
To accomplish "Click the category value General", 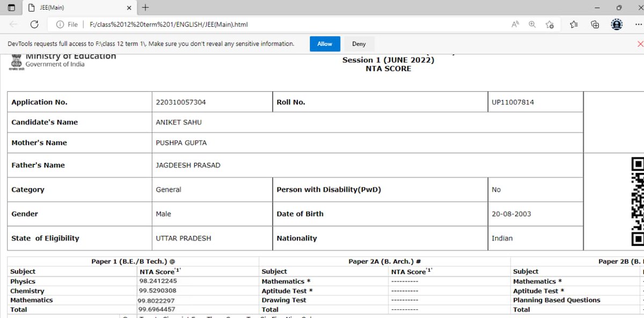I will coord(169,190).
